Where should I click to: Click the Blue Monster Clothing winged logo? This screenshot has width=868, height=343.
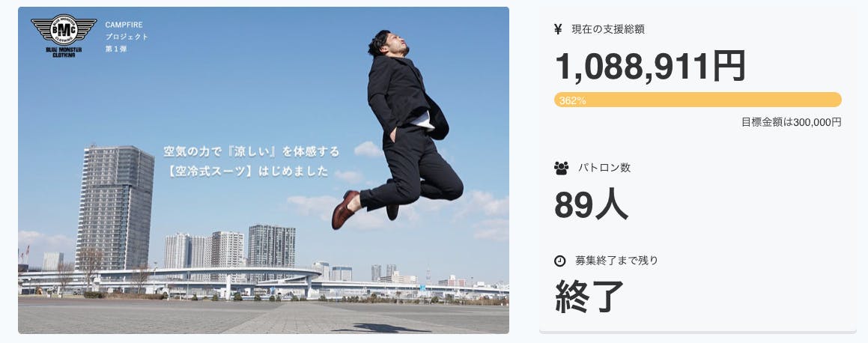click(64, 31)
